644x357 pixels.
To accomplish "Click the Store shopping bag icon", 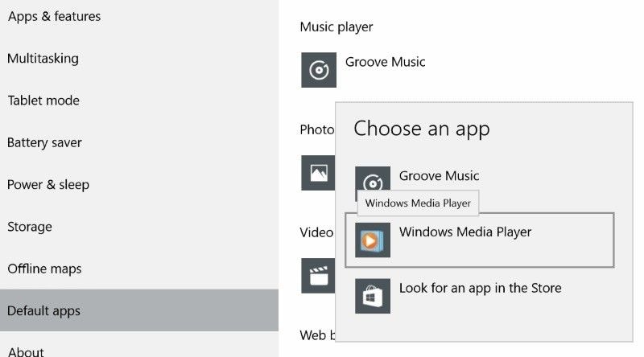I will [372, 296].
